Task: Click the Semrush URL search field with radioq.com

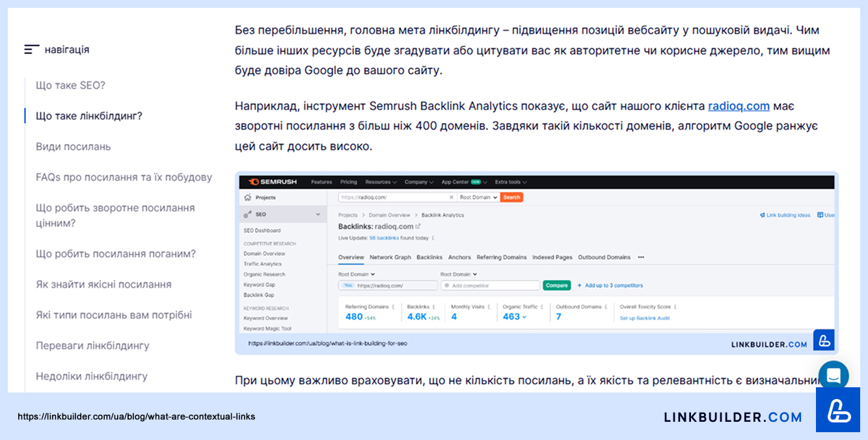Action: (x=398, y=197)
